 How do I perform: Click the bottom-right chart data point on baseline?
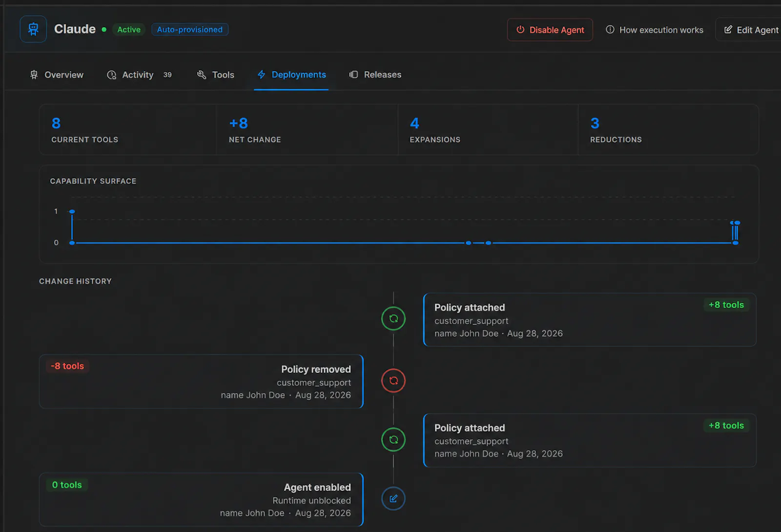(x=736, y=243)
